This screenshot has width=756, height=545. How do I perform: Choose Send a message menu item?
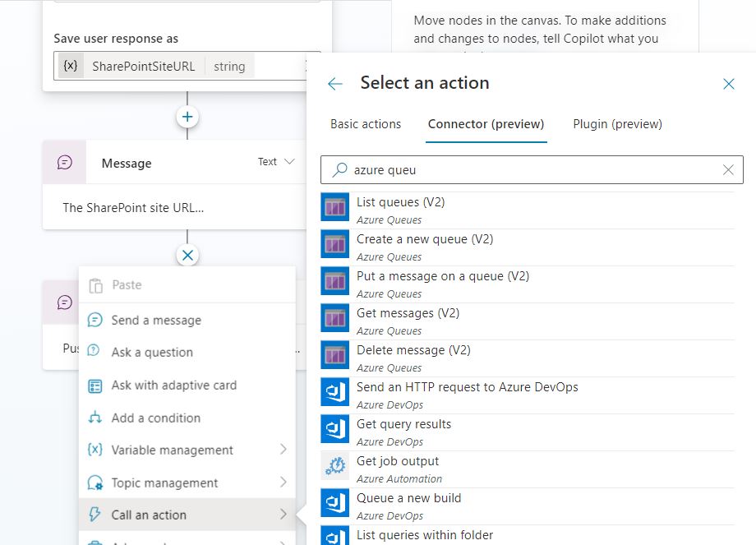[187, 320]
